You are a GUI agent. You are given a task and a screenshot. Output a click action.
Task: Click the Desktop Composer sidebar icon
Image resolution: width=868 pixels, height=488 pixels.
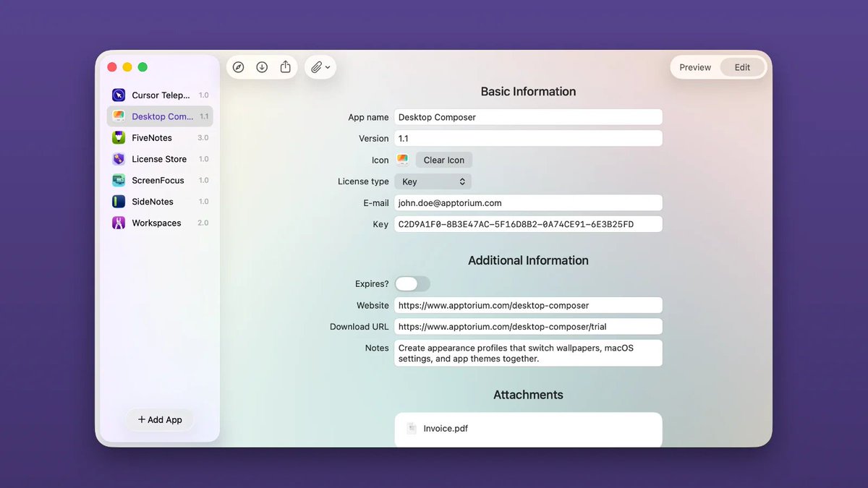tap(119, 116)
